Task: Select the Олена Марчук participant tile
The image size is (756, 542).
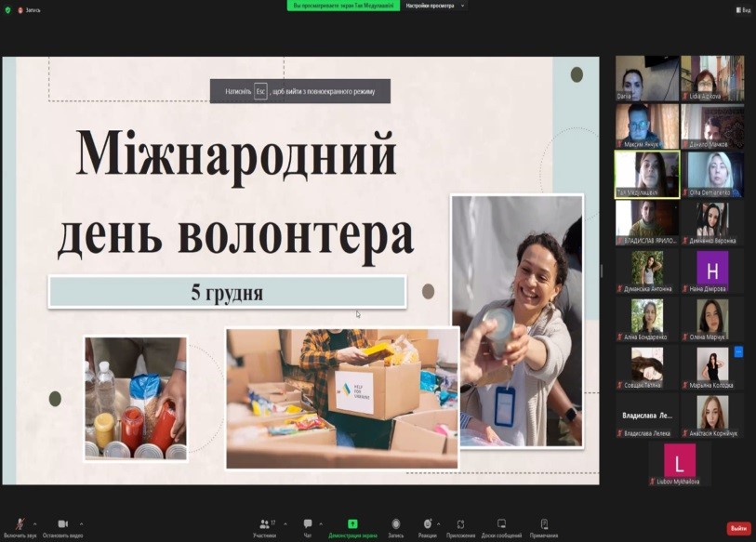Action: pyautogui.click(x=712, y=319)
